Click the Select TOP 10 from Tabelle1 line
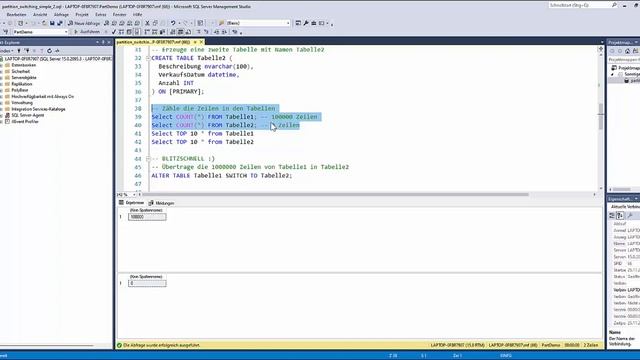640x360 pixels. pos(202,133)
